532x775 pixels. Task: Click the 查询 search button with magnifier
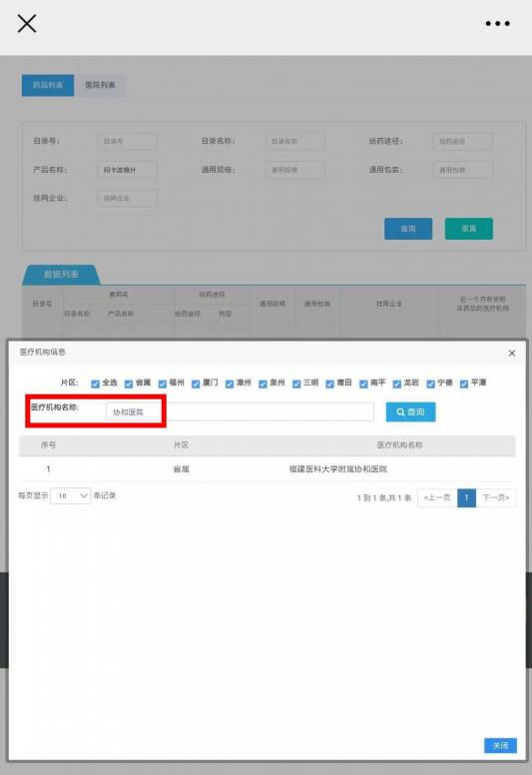pos(410,411)
